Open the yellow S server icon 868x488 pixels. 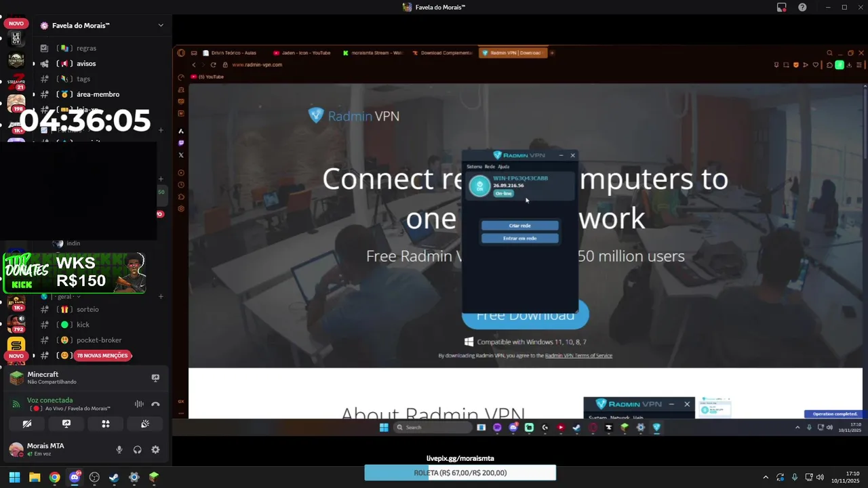point(16,346)
